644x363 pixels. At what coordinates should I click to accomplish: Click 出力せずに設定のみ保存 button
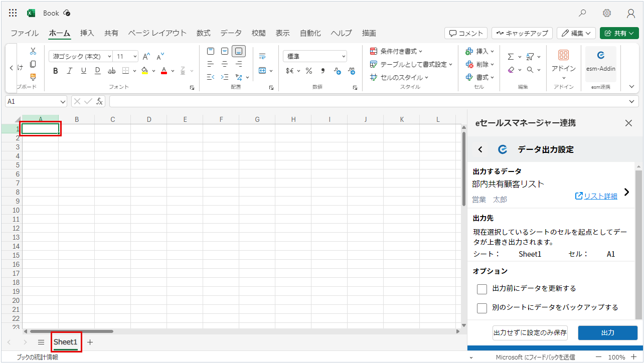[530, 333]
